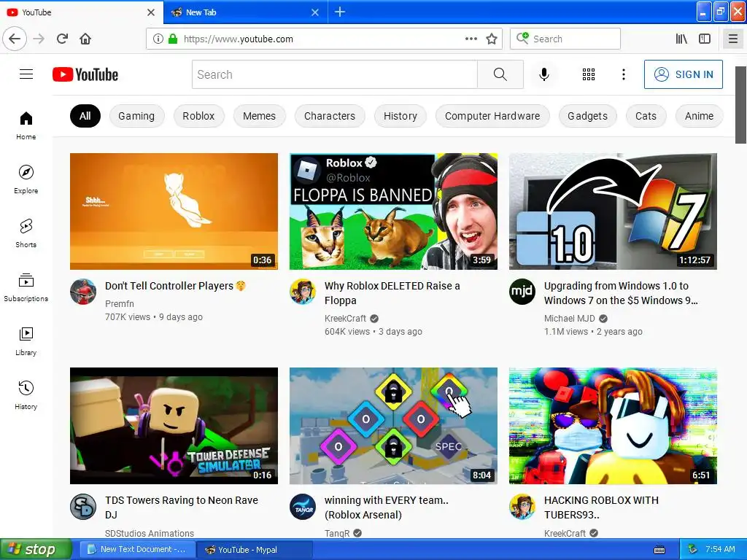Open YouTube settings three-dot menu
Image resolution: width=747 pixels, height=560 pixels.
[x=624, y=74]
